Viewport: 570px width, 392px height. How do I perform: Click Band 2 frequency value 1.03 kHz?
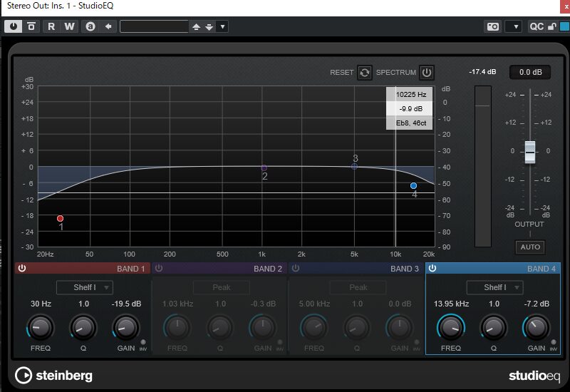point(177,304)
